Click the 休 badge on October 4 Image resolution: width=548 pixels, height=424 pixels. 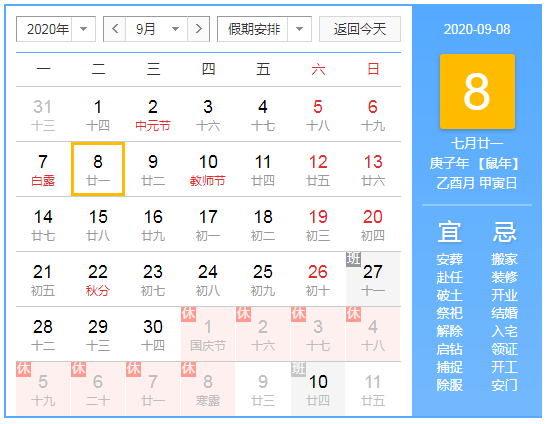[353, 314]
